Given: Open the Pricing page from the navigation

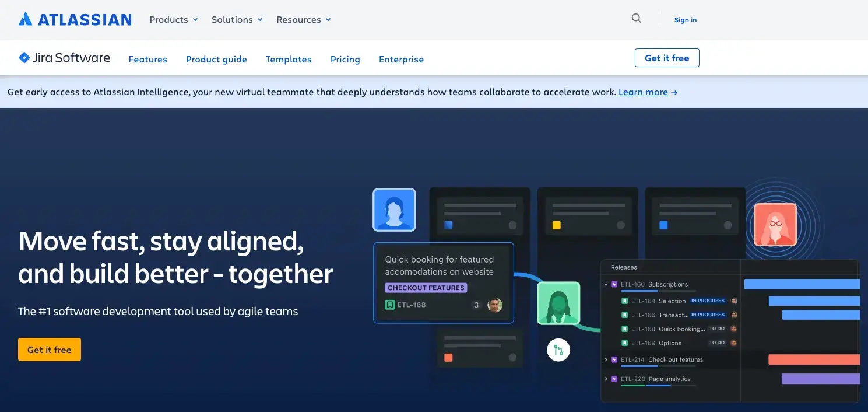Looking at the screenshot, I should tap(345, 59).
